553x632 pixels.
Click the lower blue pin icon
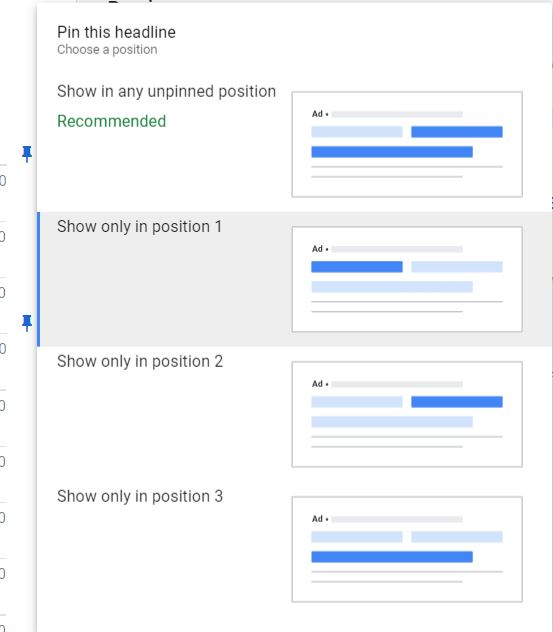pyautogui.click(x=27, y=323)
